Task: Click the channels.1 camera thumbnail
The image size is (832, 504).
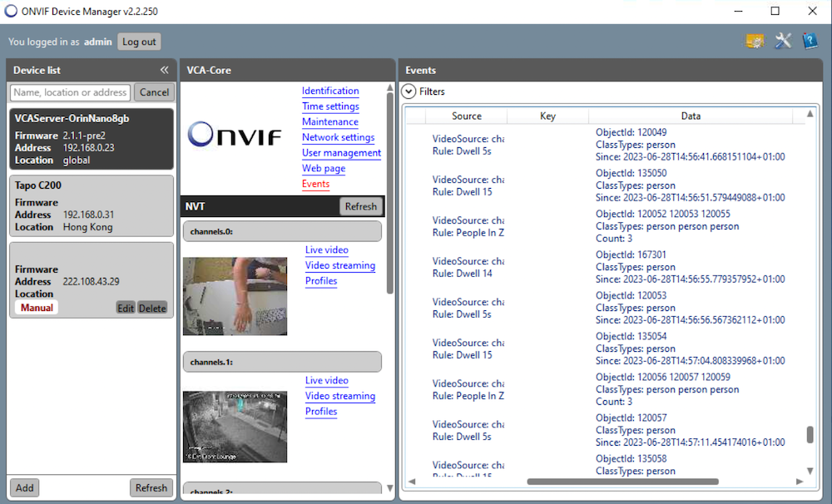Action: coord(235,427)
